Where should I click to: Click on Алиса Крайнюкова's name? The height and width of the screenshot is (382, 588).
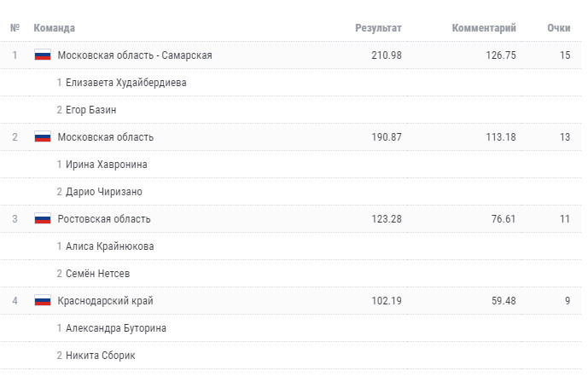click(109, 246)
